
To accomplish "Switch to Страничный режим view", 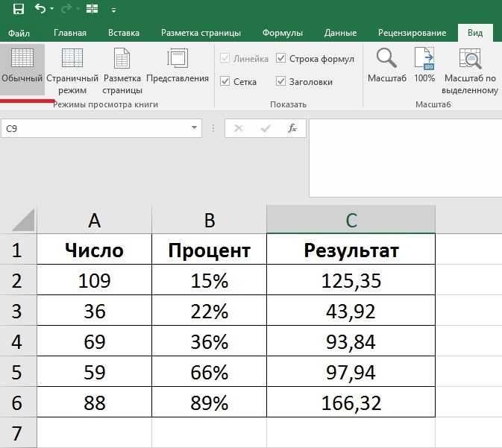I will 72,70.
